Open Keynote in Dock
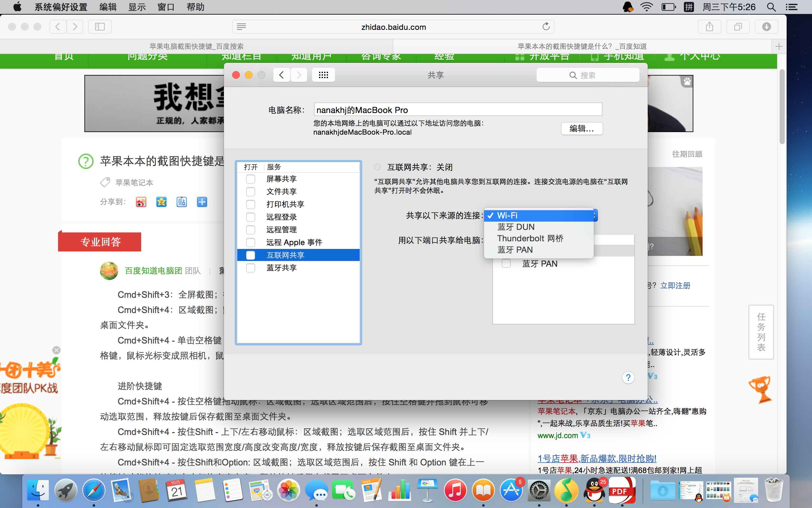Screen dimensions: 812x508 tap(428, 491)
